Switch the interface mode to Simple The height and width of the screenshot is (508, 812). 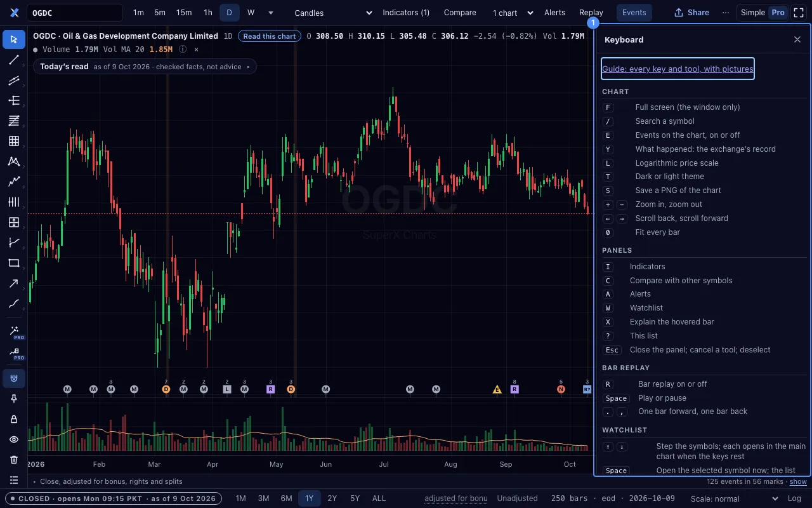(753, 13)
